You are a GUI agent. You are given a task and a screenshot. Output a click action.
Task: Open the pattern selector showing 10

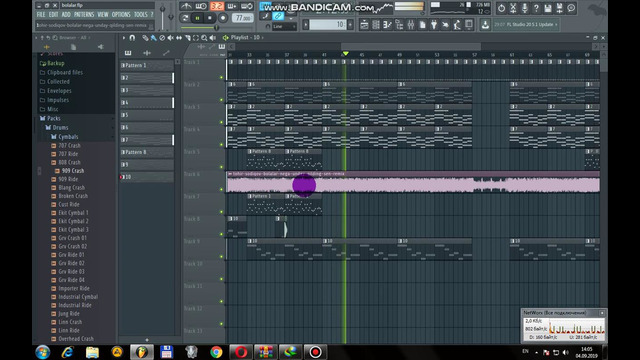coord(328,25)
